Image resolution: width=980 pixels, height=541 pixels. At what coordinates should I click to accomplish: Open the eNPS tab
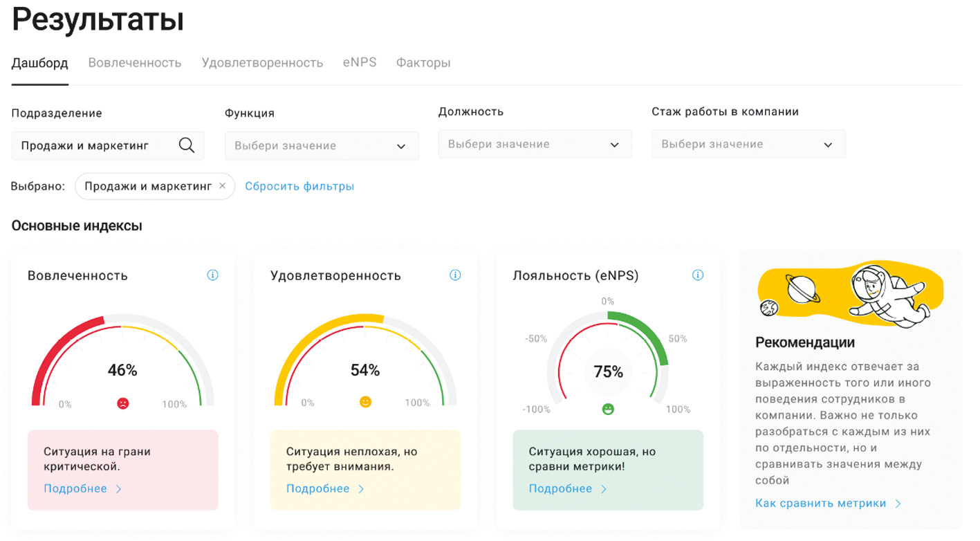(360, 62)
